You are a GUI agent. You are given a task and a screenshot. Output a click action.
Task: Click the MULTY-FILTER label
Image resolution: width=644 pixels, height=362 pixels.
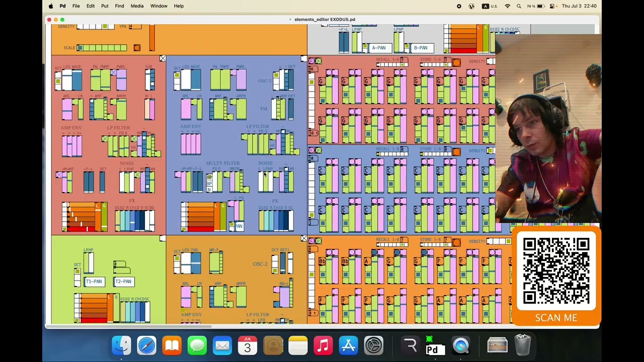click(223, 163)
